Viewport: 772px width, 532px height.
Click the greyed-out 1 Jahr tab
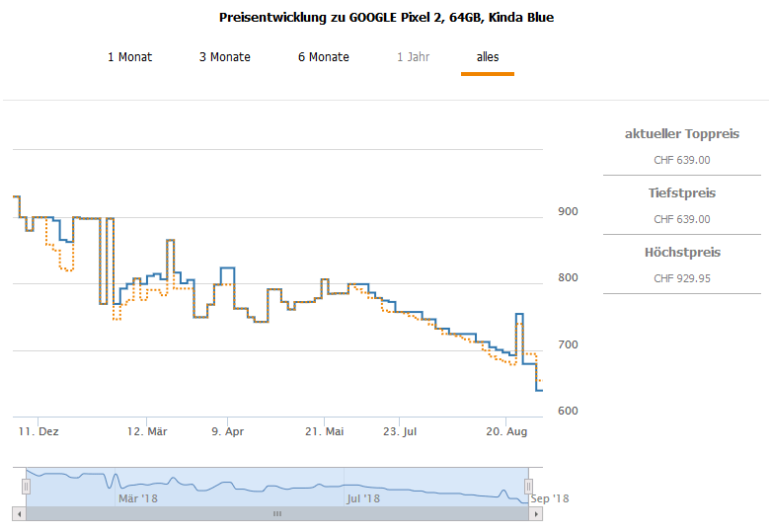tap(413, 57)
